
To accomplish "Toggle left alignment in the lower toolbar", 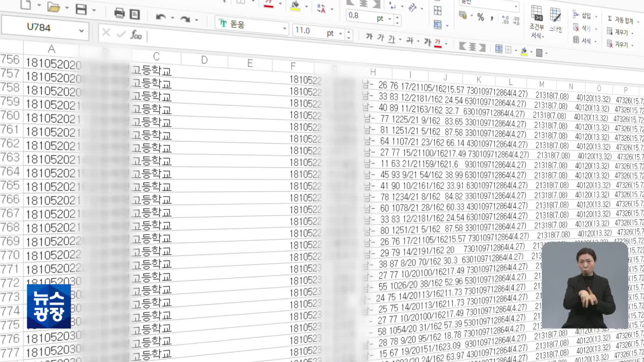I will [462, 46].
